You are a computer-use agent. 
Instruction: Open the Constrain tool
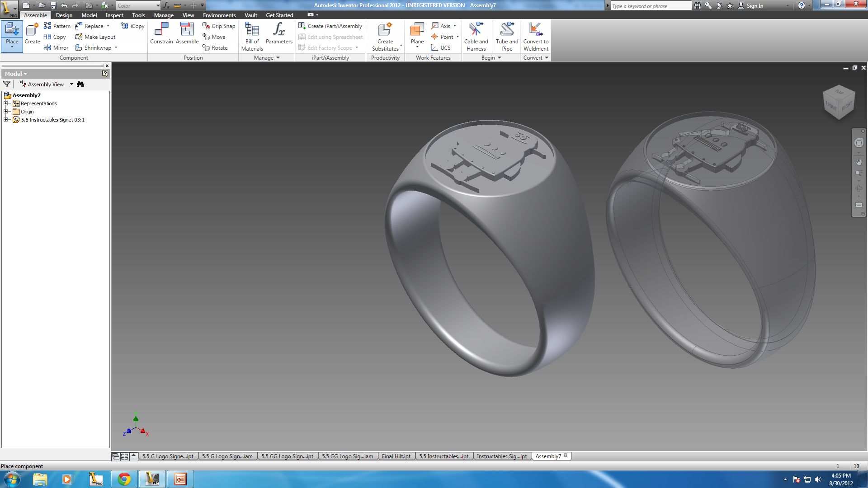tap(161, 34)
